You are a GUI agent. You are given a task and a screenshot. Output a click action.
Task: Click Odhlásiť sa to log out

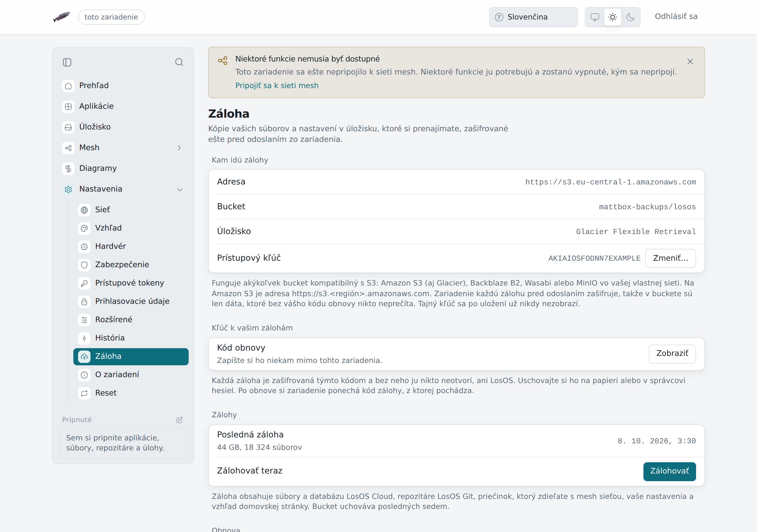click(x=676, y=17)
